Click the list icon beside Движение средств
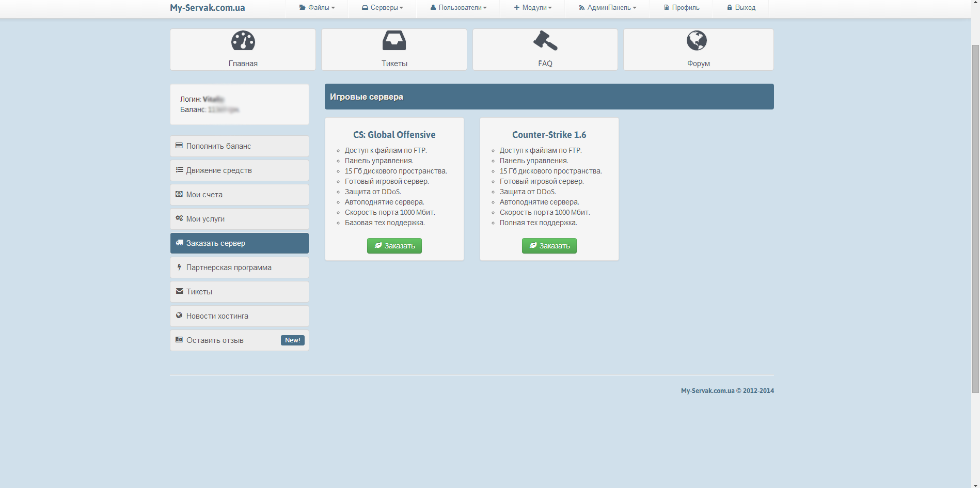 pos(179,170)
